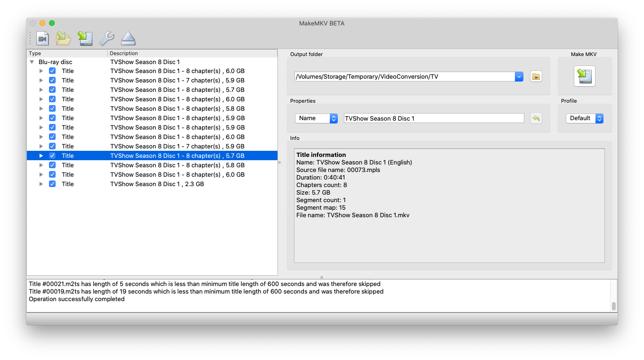Viewport: 644px width, 360px height.
Task: Collapse the Blu-ray disc tree node
Action: pyautogui.click(x=32, y=62)
